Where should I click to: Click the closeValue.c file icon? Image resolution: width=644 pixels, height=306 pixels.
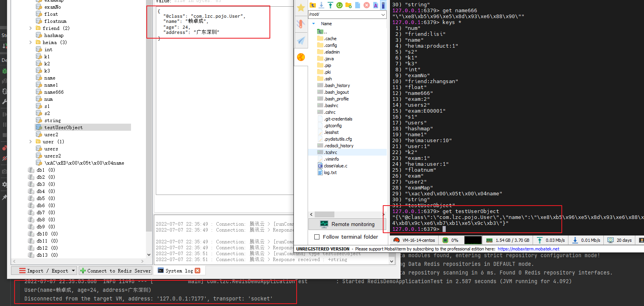pos(320,166)
